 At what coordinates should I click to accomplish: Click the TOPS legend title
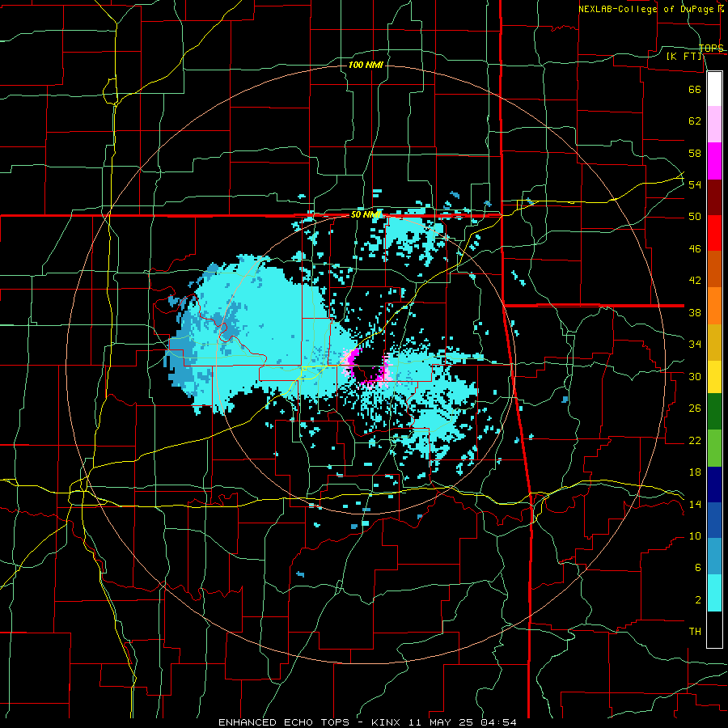[711, 48]
